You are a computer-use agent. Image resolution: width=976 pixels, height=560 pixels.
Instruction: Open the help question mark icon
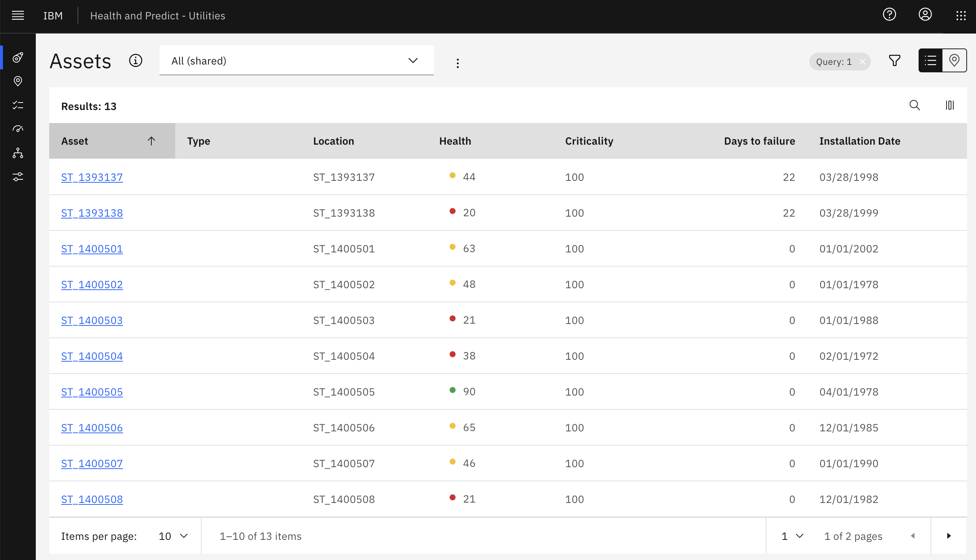click(889, 15)
